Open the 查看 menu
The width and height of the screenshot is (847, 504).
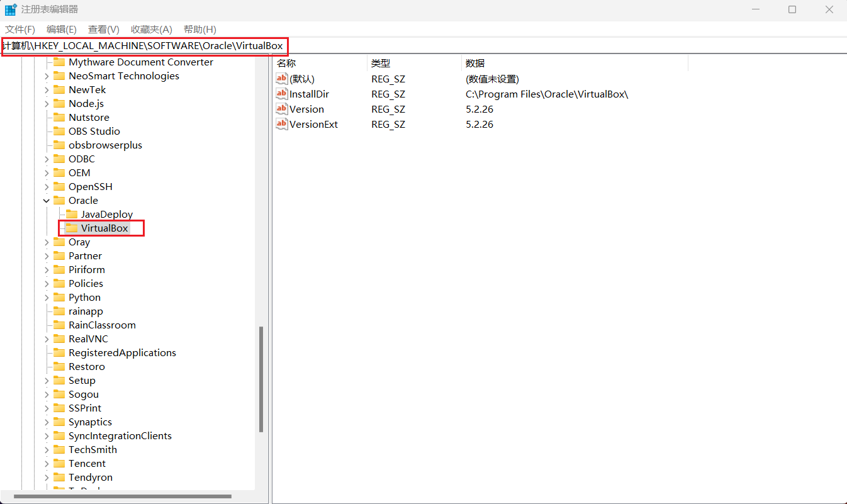point(103,29)
